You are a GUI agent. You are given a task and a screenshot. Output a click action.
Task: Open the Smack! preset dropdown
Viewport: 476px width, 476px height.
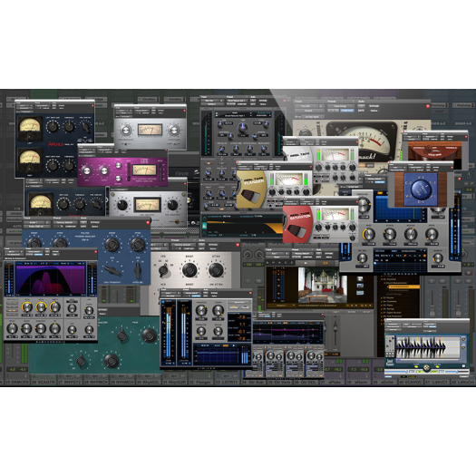[x=340, y=106]
